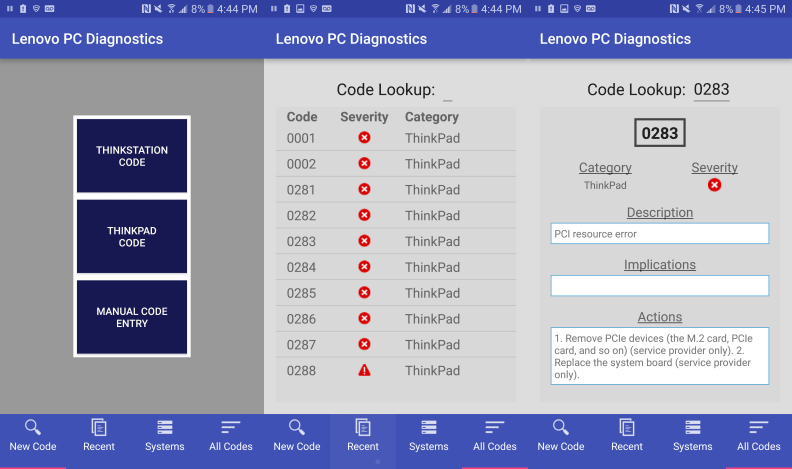Click the Description heading
This screenshot has height=469, width=792.
[x=660, y=213]
